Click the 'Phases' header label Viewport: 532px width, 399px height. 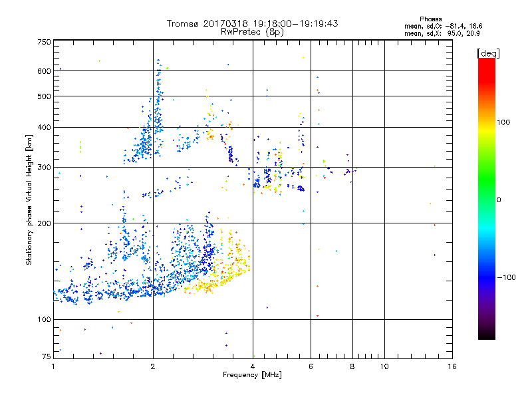[x=430, y=19]
